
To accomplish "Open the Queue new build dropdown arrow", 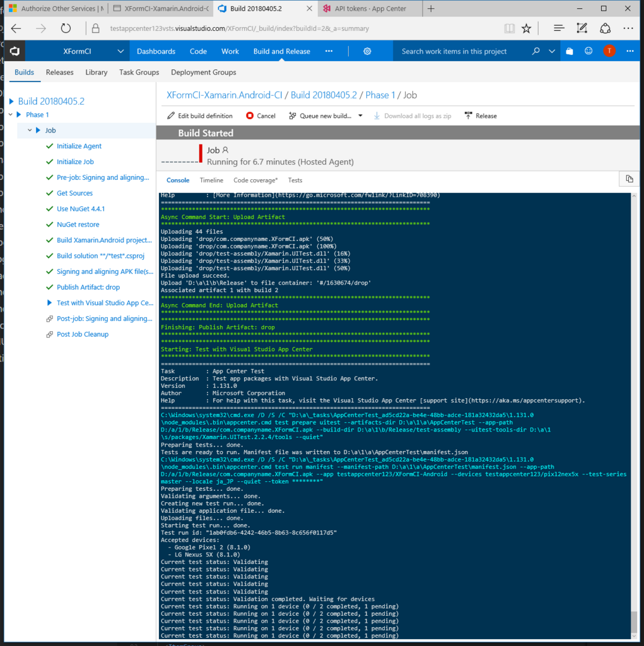I will 361,116.
